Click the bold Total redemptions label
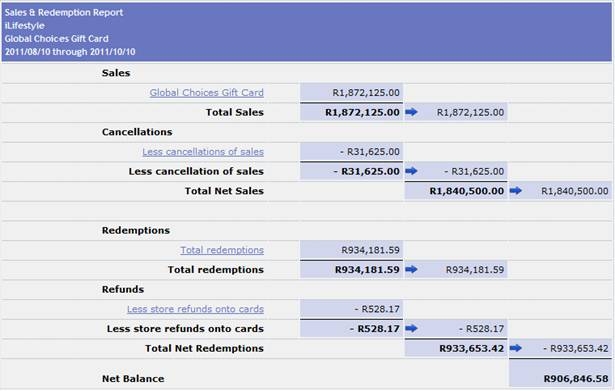This screenshot has width=615, height=391. tap(216, 270)
